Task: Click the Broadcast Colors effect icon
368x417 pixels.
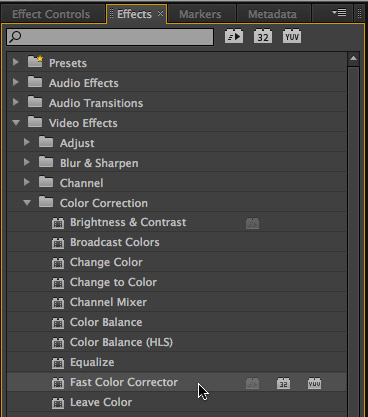Action: click(x=58, y=243)
